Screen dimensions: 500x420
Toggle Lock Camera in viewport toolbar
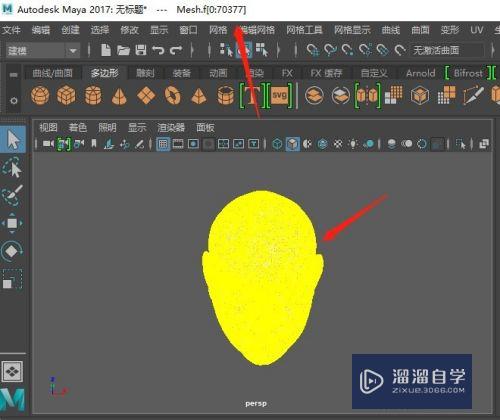tap(64, 144)
